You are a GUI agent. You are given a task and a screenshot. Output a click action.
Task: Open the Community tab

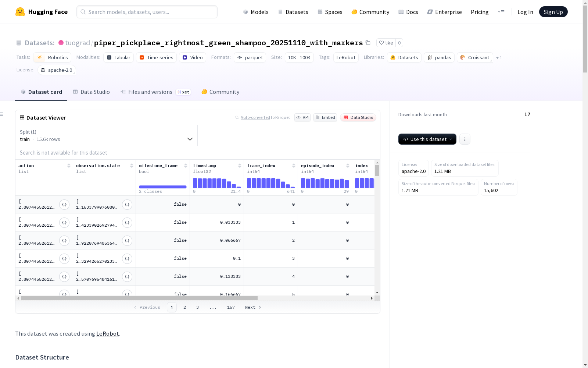coord(220,92)
